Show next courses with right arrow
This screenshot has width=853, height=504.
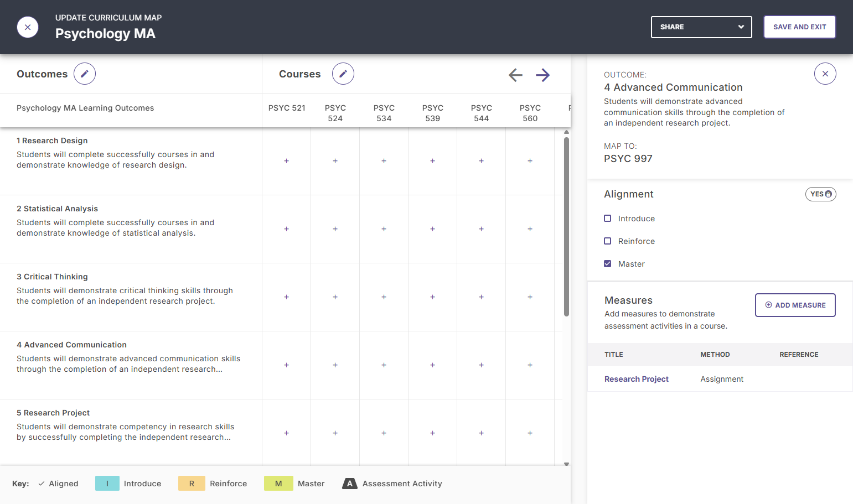tap(543, 75)
